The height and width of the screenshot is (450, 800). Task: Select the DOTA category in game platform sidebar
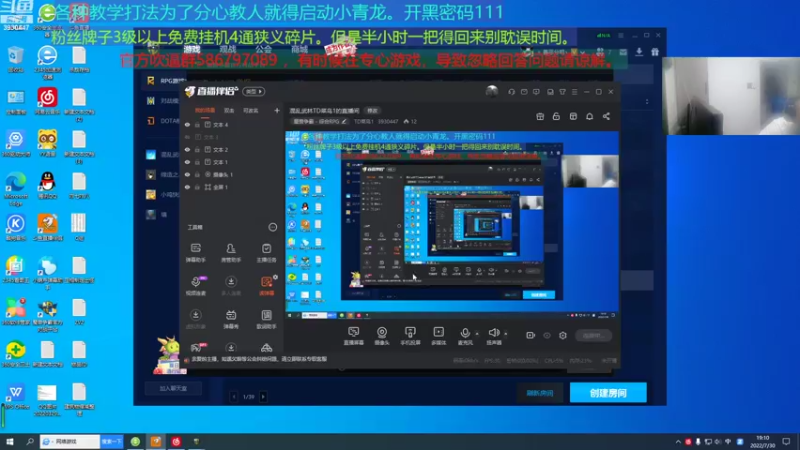(x=163, y=121)
